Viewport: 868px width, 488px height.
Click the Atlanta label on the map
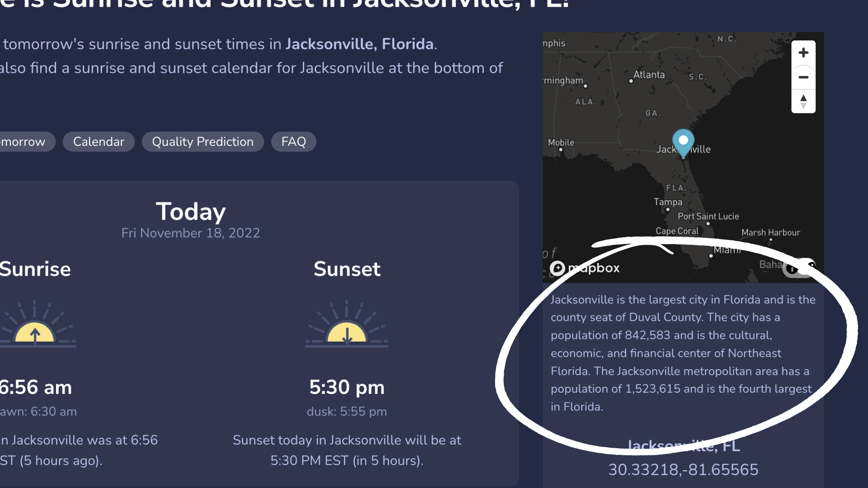[649, 75]
